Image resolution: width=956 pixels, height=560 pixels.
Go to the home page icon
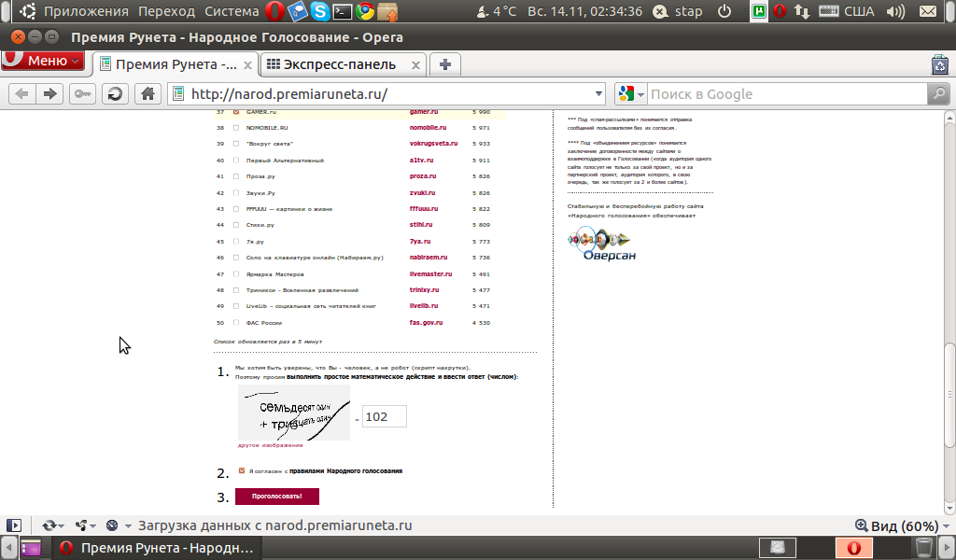point(148,94)
